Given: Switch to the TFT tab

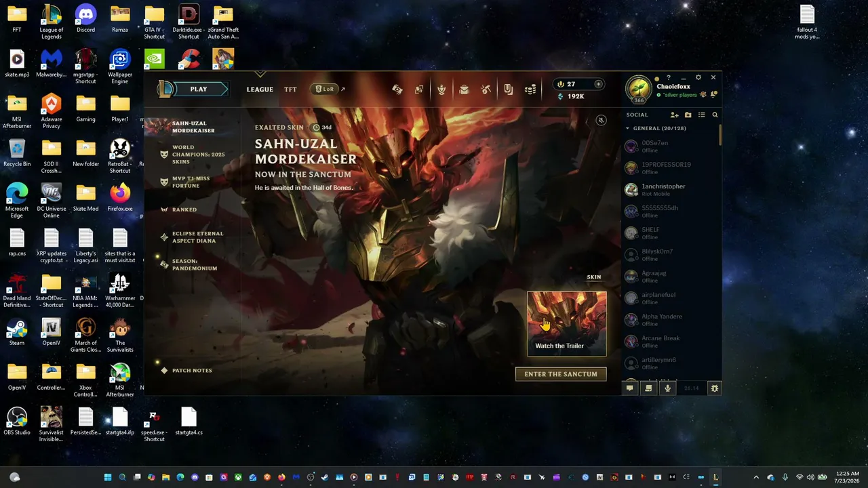Looking at the screenshot, I should coord(290,89).
